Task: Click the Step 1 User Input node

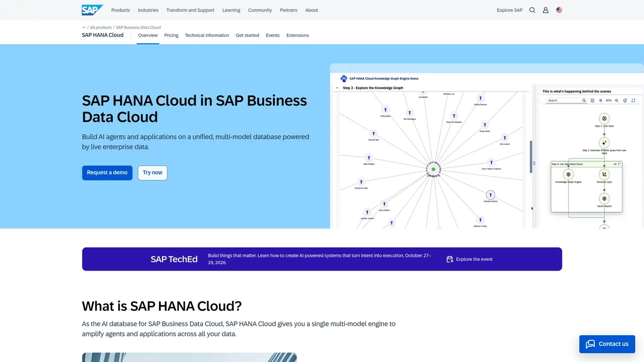Action: pos(604,119)
